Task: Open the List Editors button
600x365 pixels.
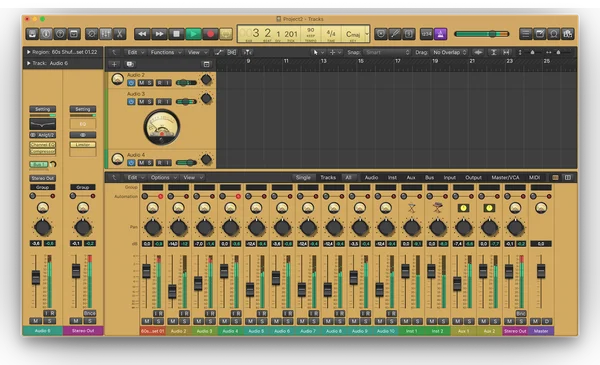Action: 525,34
